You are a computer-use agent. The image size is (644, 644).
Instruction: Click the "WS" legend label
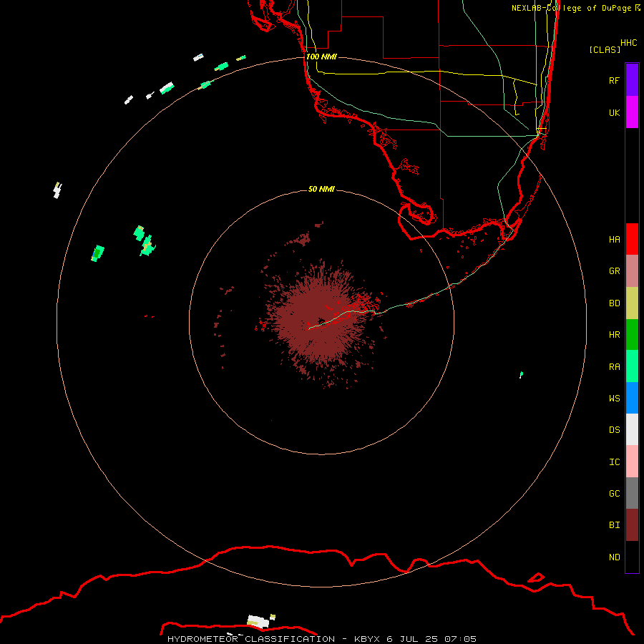pos(614,398)
